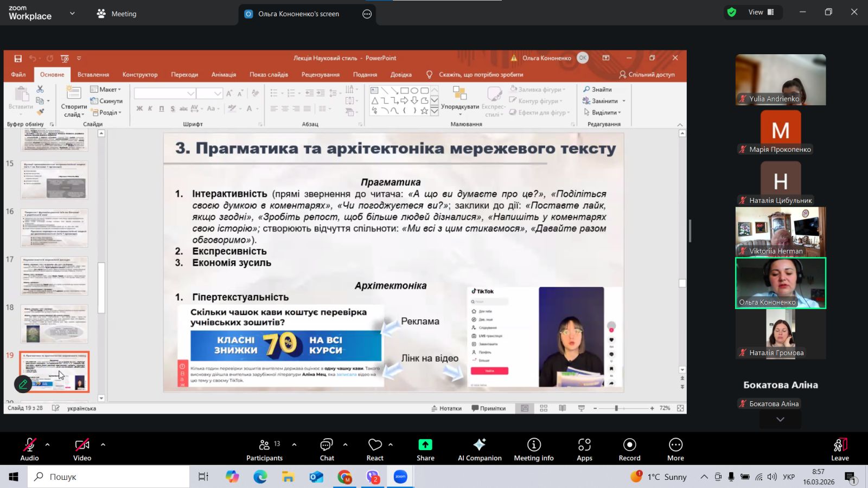Open the Chat panel in Zoom
This screenshot has height=488, width=868.
(x=327, y=445)
